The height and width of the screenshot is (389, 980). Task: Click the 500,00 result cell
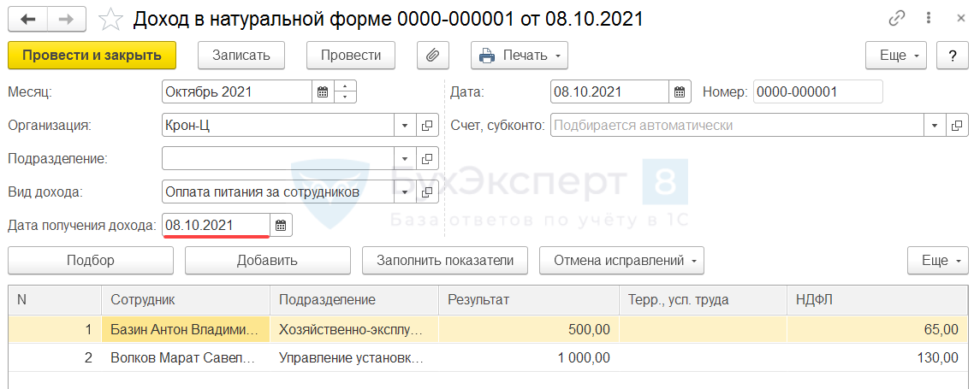point(529,329)
